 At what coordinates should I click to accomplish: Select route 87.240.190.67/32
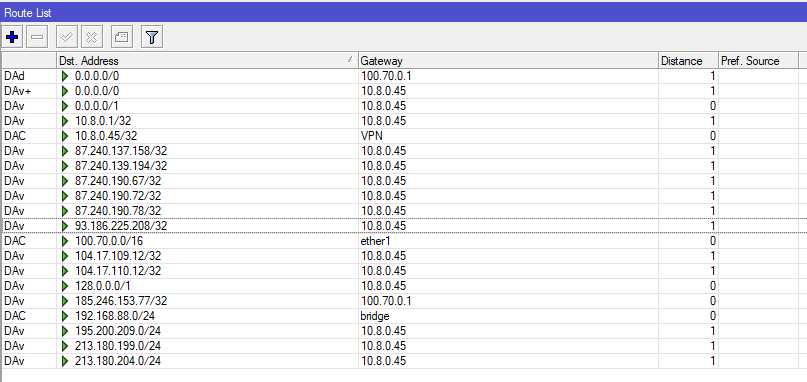[x=404, y=181]
